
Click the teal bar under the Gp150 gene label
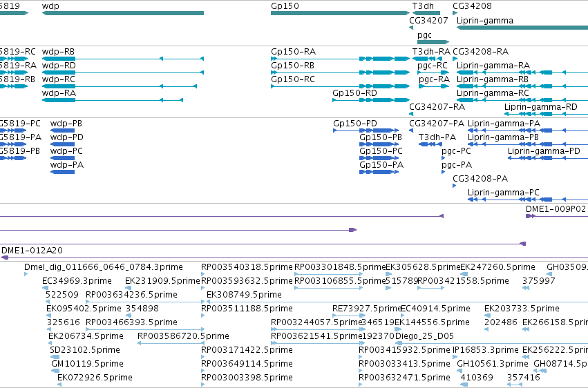[340, 13]
